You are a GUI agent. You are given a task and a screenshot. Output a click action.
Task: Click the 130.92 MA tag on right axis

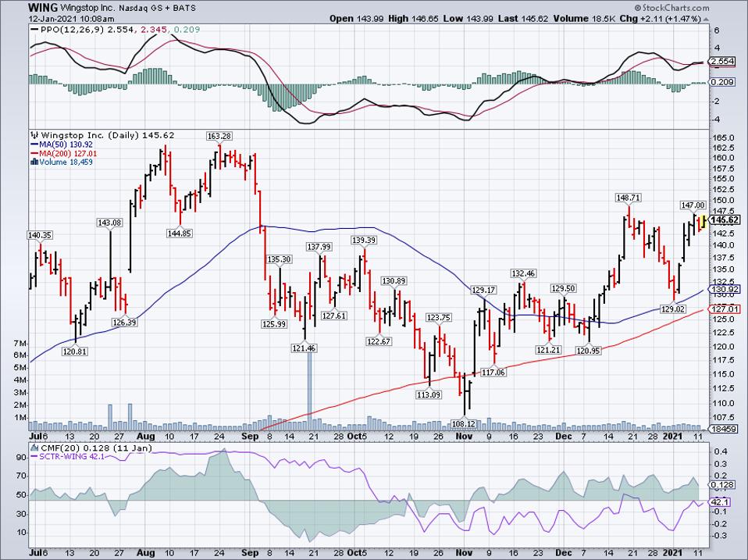click(x=725, y=290)
